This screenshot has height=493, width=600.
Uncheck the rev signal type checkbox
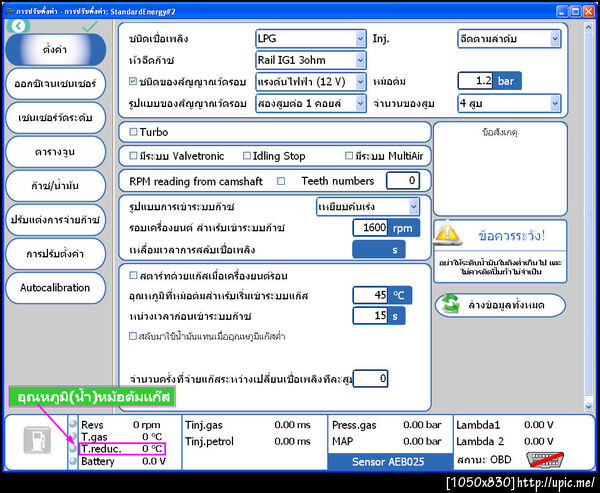tap(133, 81)
